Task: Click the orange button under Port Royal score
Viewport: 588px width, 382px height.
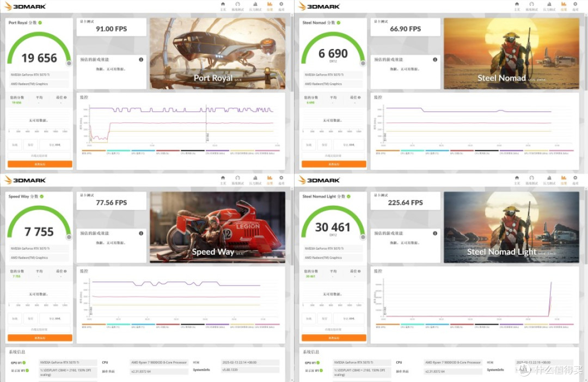Action: (40, 164)
